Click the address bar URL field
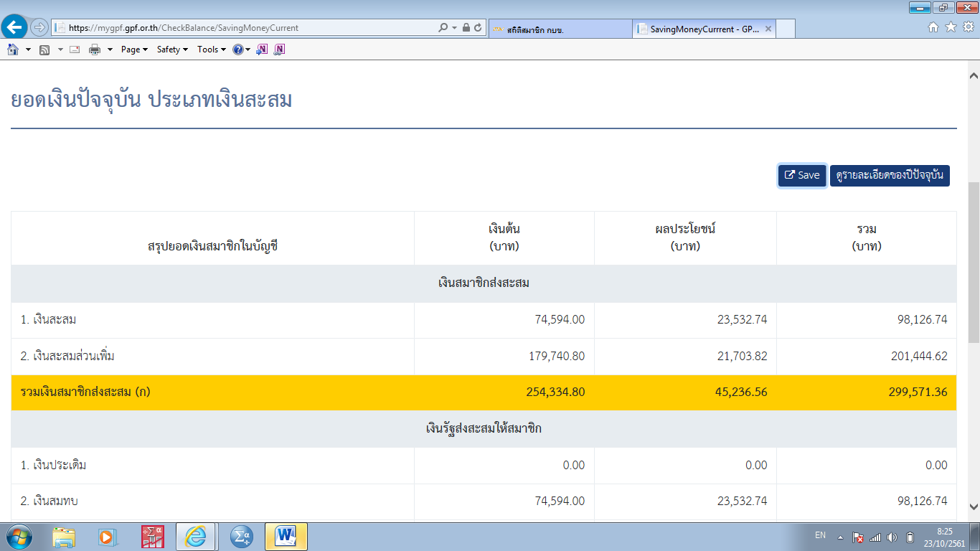The image size is (980, 551). tap(244, 28)
